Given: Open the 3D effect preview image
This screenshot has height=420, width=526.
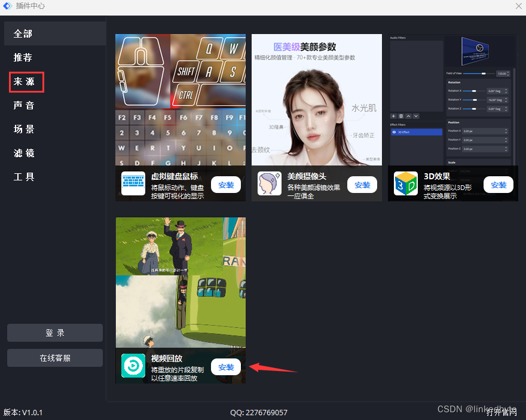Looking at the screenshot, I should coord(453,100).
